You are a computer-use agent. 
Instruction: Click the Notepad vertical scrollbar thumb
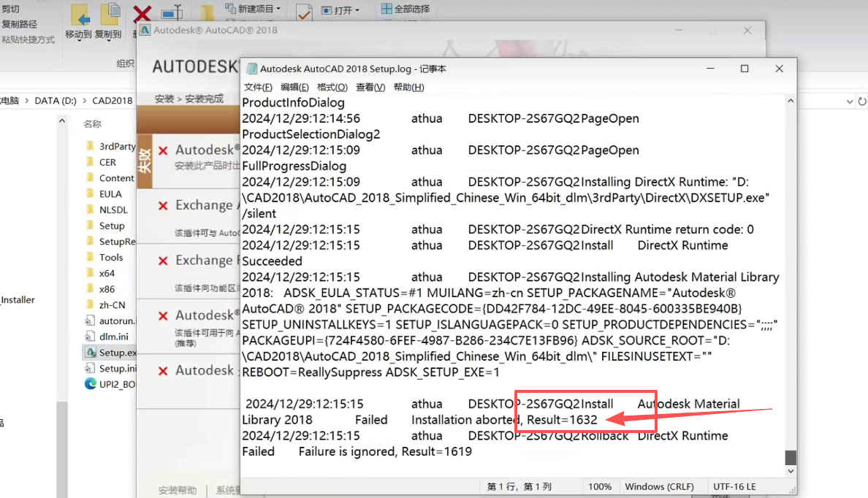coord(790,458)
